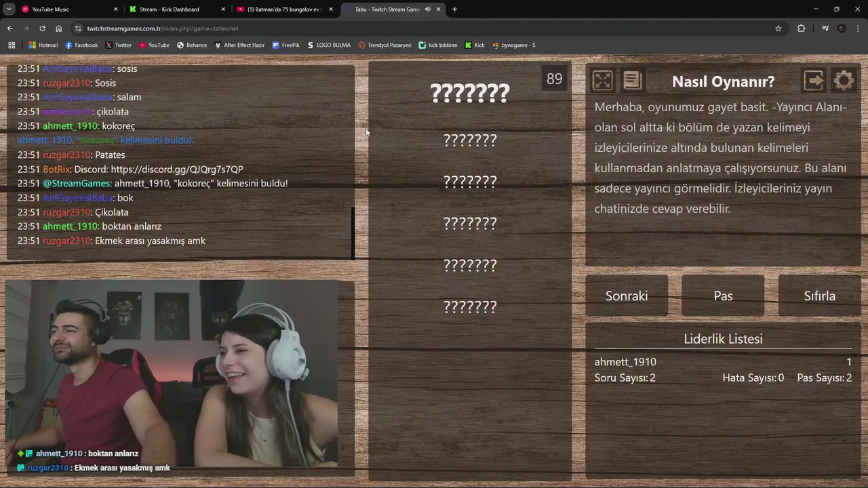Open the browser profile avatar
The width and height of the screenshot is (868, 488).
tap(842, 28)
